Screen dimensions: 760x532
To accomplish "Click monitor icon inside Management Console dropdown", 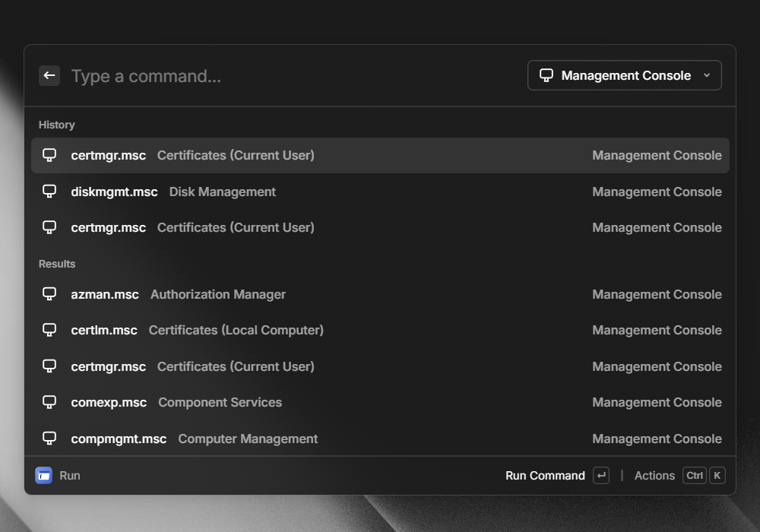I will [546, 75].
